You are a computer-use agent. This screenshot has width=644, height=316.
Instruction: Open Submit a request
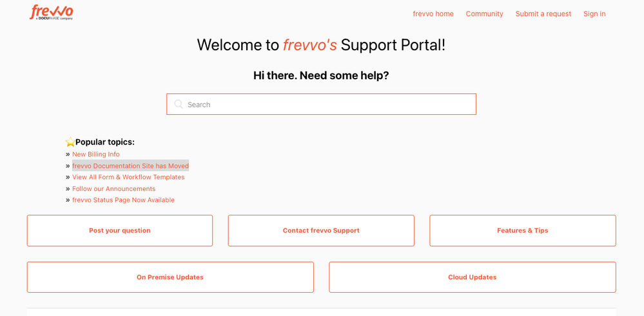(x=543, y=14)
